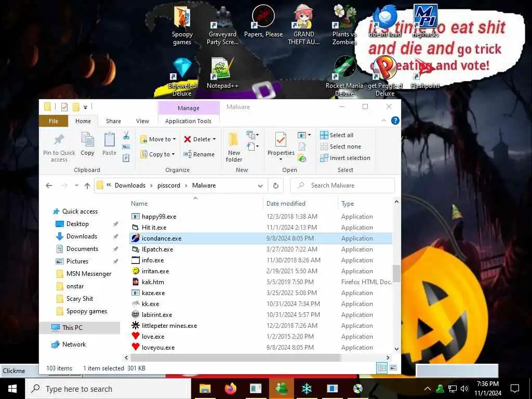Select Scary Shit folder in sidebar
The height and width of the screenshot is (399, 532).
(x=79, y=299)
